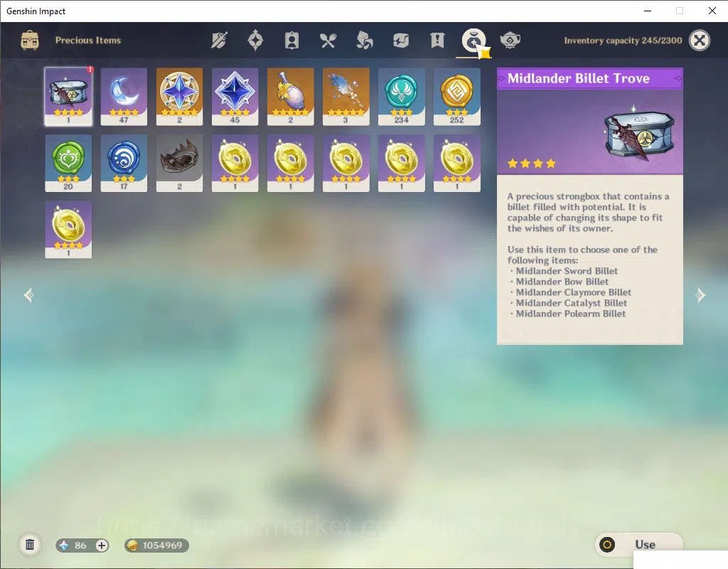Screen dimensions: 728x569
Task: Open the Weapons inventory tab
Action: pos(219,41)
